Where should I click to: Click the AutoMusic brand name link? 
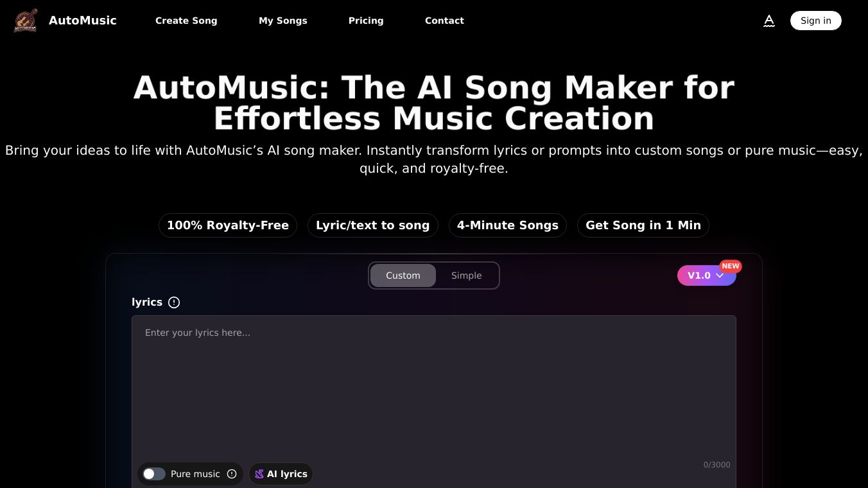(x=83, y=21)
